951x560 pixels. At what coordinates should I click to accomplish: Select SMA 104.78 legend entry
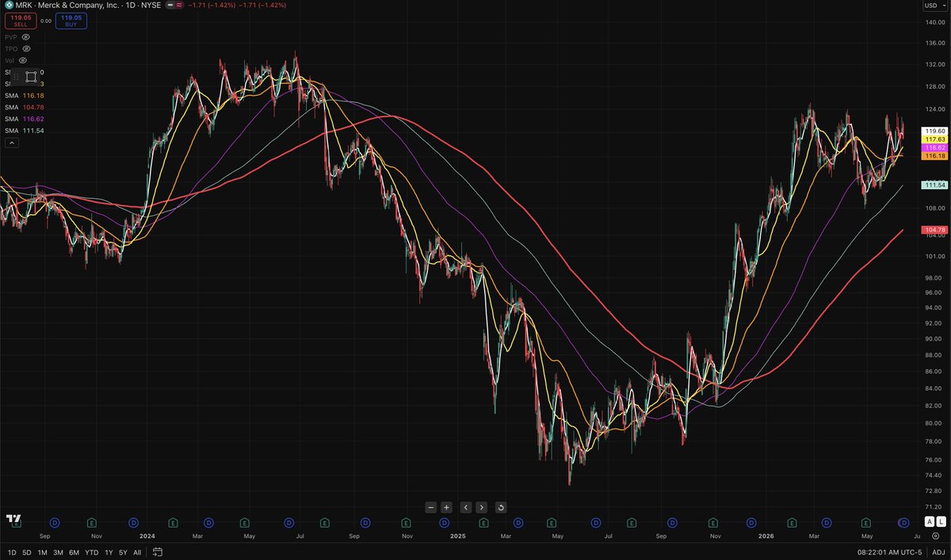(24, 107)
